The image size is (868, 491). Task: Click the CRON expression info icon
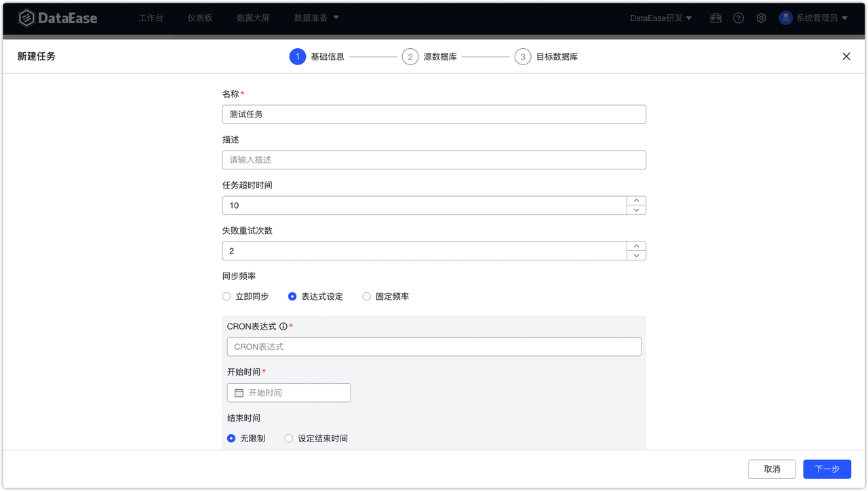click(283, 326)
